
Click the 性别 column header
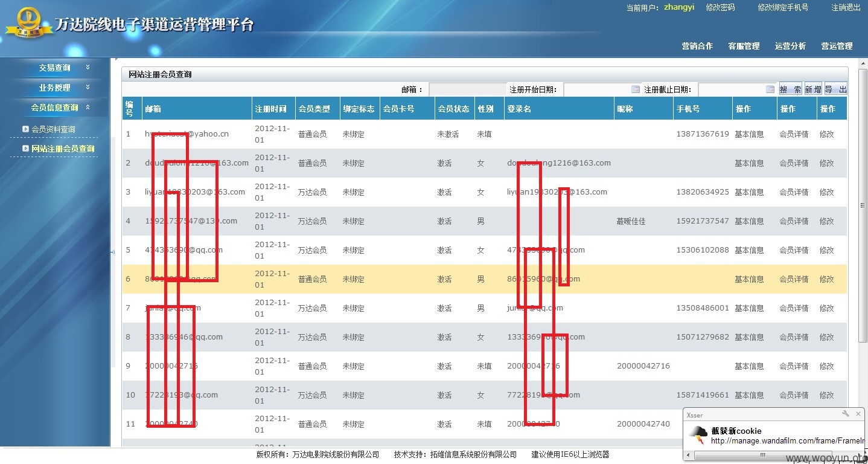click(x=490, y=109)
